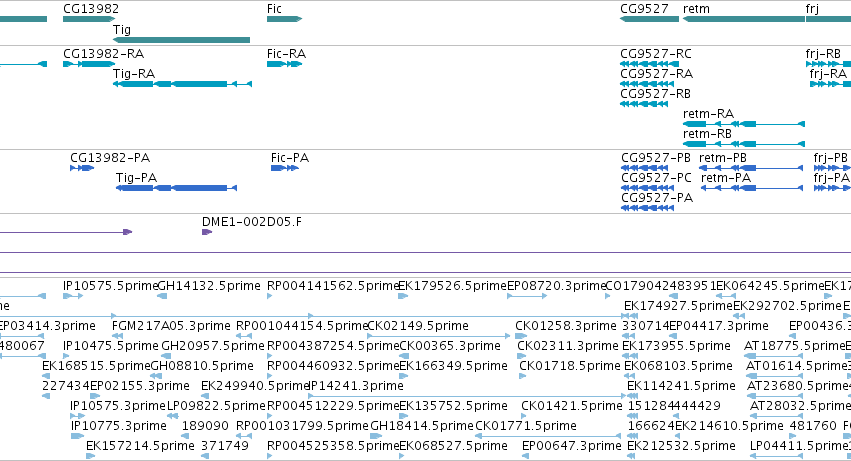Click EST GH18414.5prime
This screenshot has width=851, height=461.
(422, 427)
